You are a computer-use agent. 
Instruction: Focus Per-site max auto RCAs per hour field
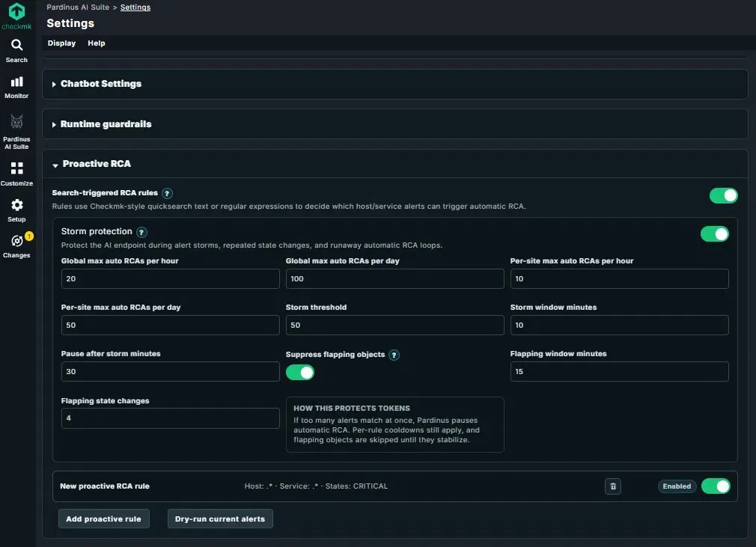coord(619,278)
